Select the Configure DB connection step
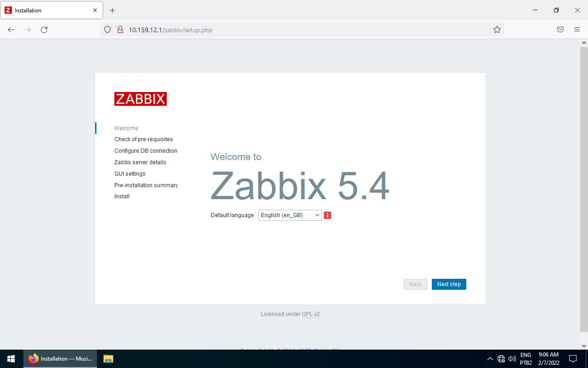Image resolution: width=588 pixels, height=368 pixels. click(x=146, y=150)
